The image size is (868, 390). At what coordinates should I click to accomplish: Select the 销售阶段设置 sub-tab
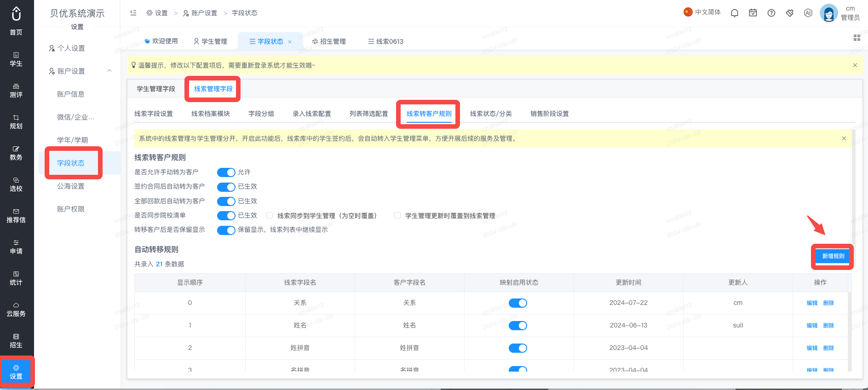click(550, 114)
